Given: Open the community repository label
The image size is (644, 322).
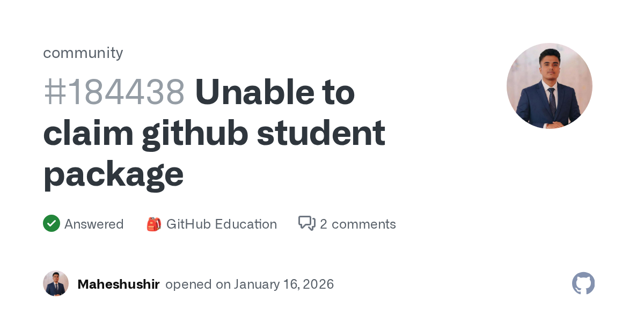Looking at the screenshot, I should click(x=83, y=53).
